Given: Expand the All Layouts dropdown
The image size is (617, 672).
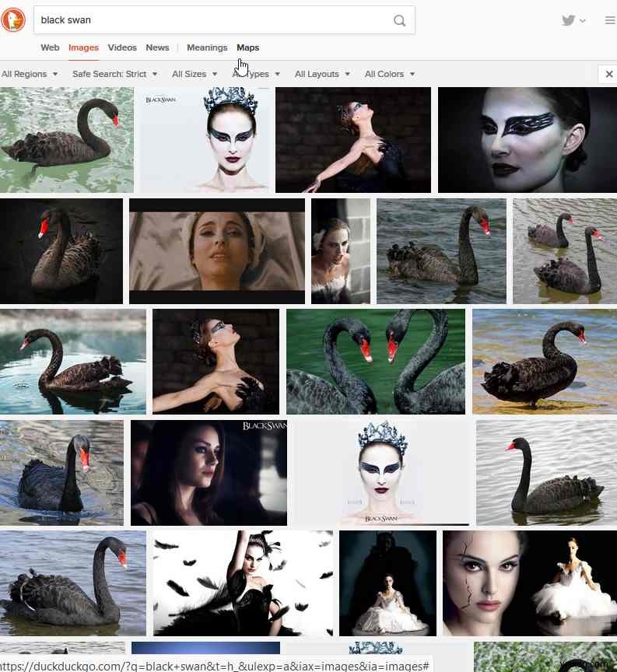Looking at the screenshot, I should [322, 74].
